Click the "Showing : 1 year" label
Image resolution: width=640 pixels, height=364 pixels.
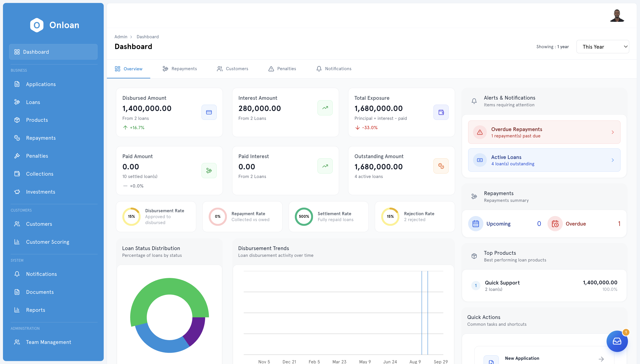click(x=552, y=47)
